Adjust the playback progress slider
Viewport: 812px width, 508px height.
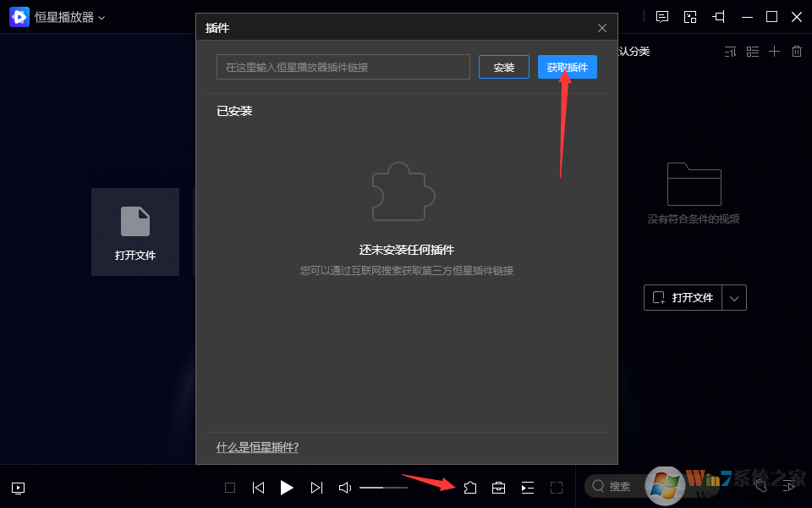[382, 487]
